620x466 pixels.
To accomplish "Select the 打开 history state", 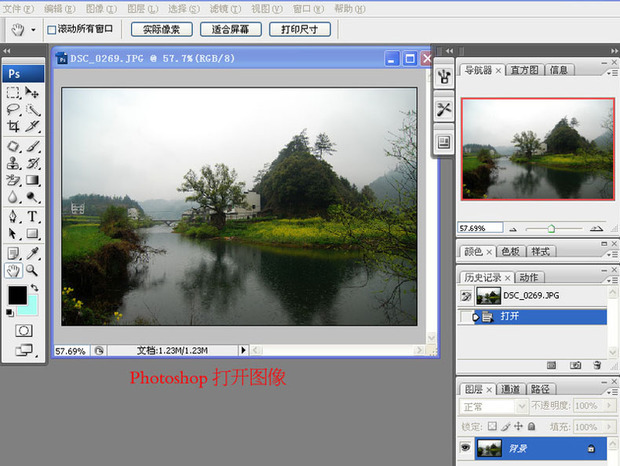I will 532,317.
